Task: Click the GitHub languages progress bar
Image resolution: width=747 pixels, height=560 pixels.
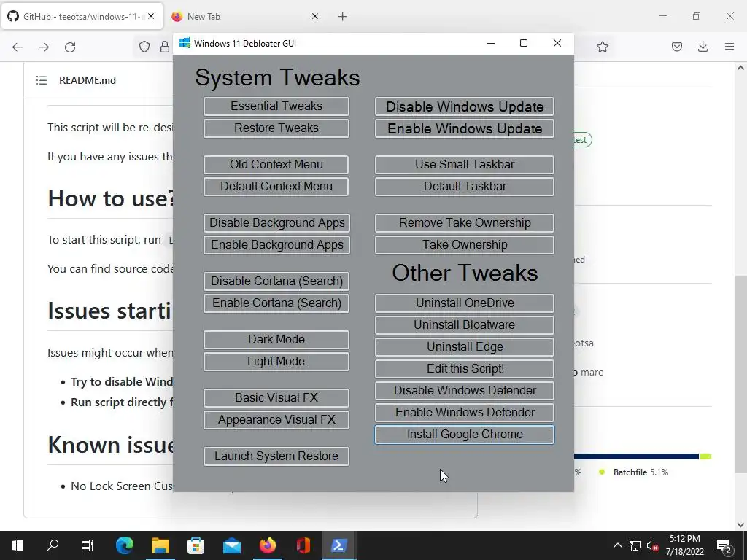Action: (x=643, y=456)
